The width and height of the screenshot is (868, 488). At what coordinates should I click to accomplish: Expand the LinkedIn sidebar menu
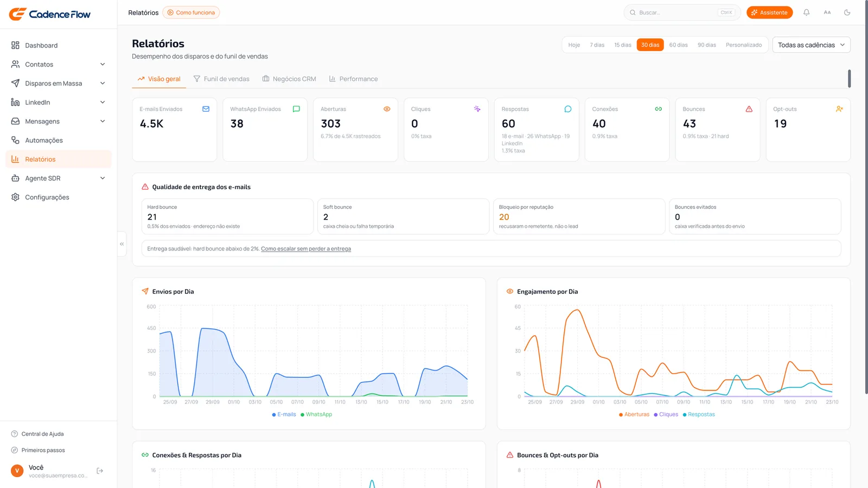click(59, 102)
